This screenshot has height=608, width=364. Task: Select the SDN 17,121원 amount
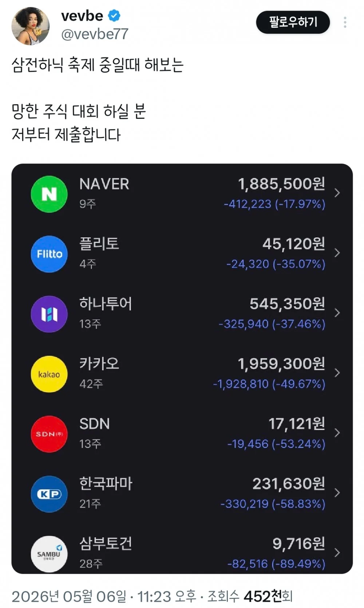[x=297, y=424]
